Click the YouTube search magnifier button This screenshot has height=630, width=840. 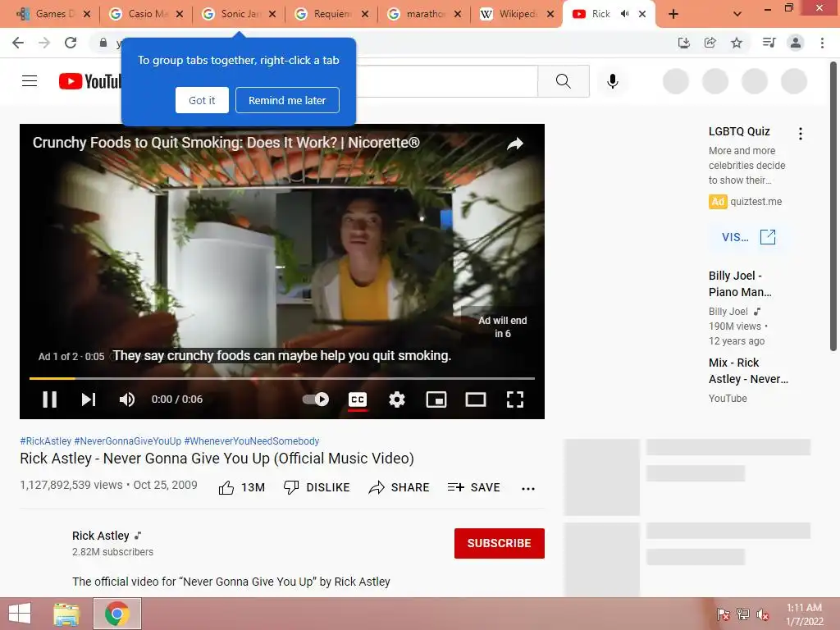563,81
